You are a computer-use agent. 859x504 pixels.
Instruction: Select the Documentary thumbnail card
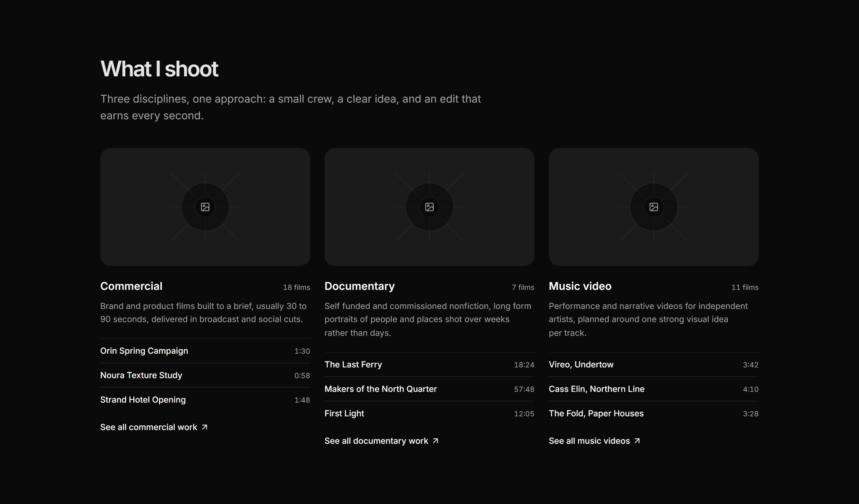coord(429,207)
